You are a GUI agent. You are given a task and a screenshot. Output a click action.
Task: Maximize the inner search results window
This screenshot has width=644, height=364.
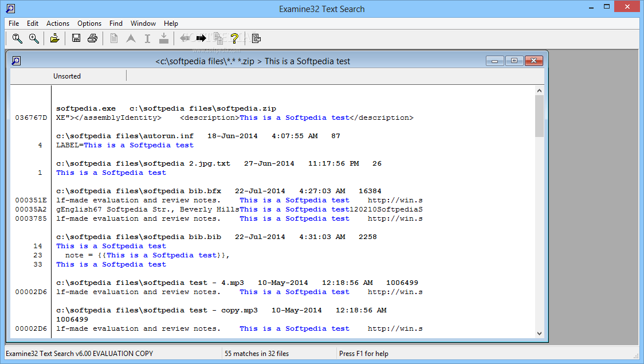click(x=514, y=61)
